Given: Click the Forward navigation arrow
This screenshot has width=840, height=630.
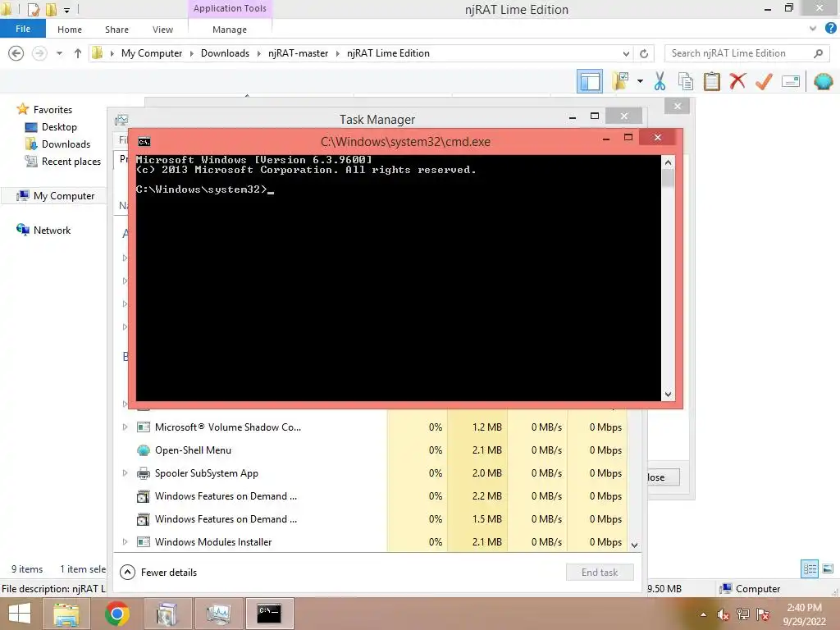Looking at the screenshot, I should (x=39, y=53).
